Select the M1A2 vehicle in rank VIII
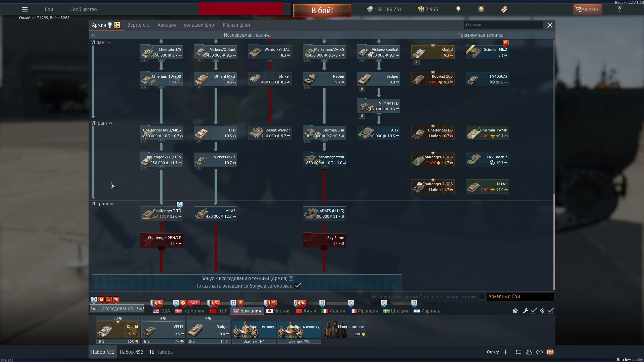644x362 pixels. click(216, 213)
